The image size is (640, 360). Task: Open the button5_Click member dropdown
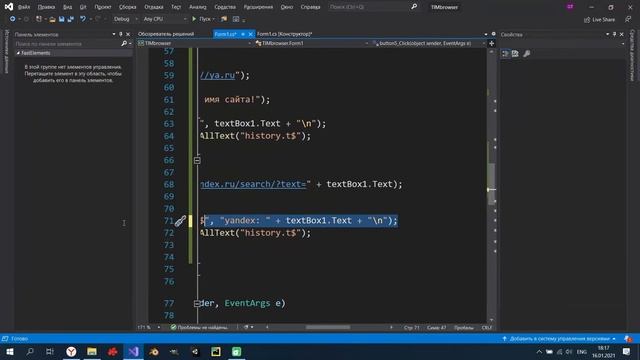(429, 43)
